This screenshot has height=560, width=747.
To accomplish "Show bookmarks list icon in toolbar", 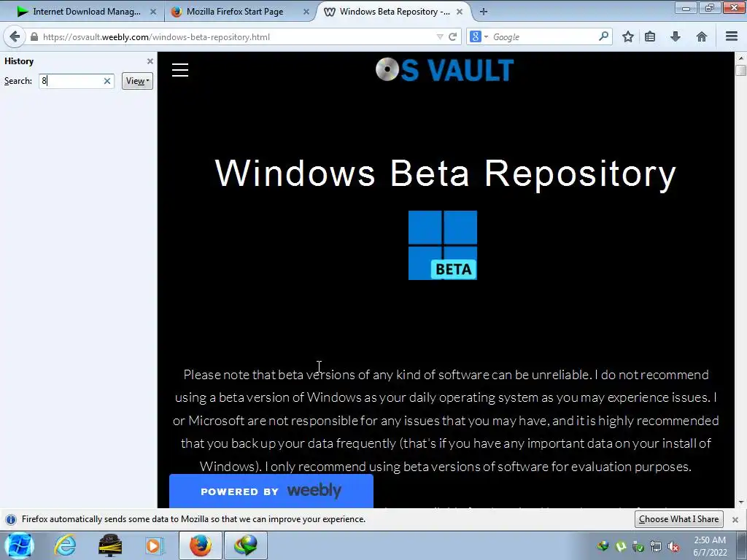I will 650,36.
